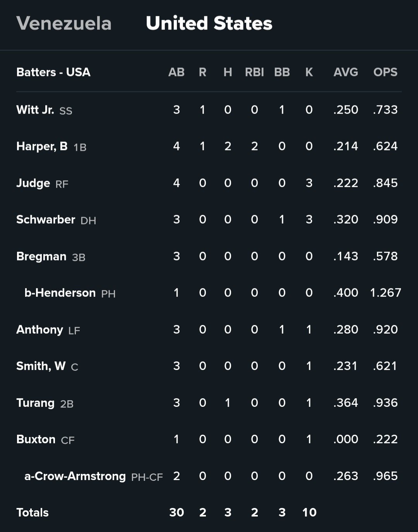Click Harper, B player name
Image resolution: width=418 pixels, height=532 pixels.
click(x=42, y=146)
